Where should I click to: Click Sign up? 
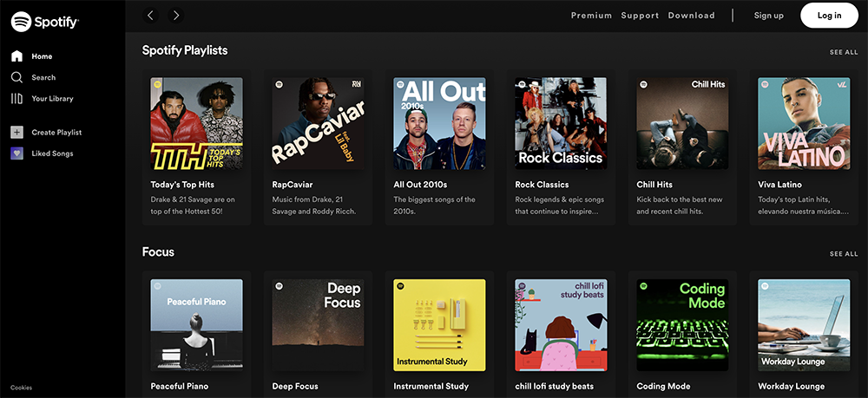769,16
